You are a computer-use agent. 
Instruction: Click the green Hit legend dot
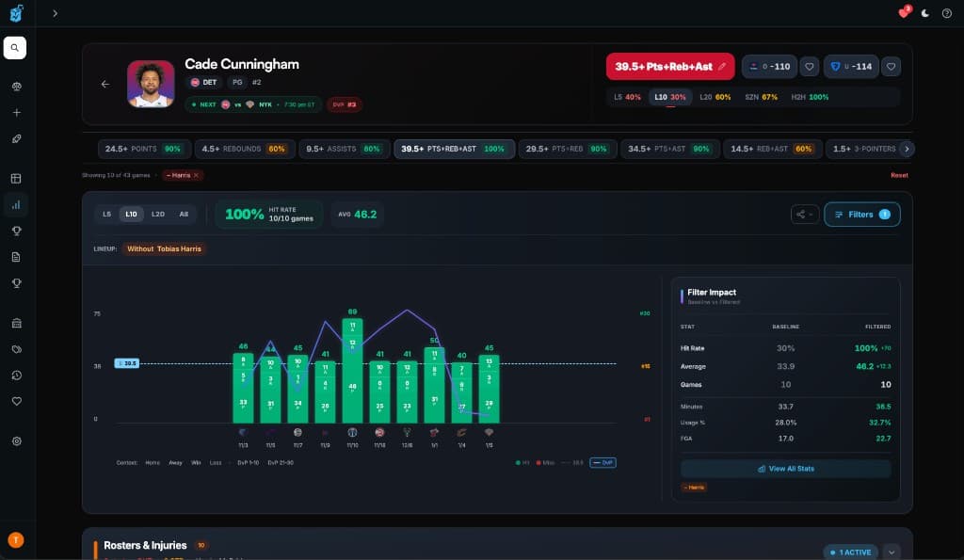[518, 461]
